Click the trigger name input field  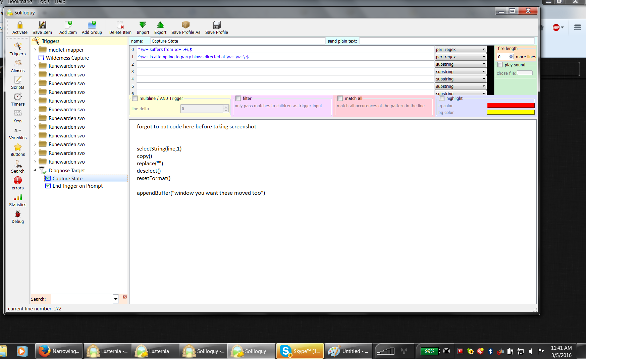(x=237, y=41)
